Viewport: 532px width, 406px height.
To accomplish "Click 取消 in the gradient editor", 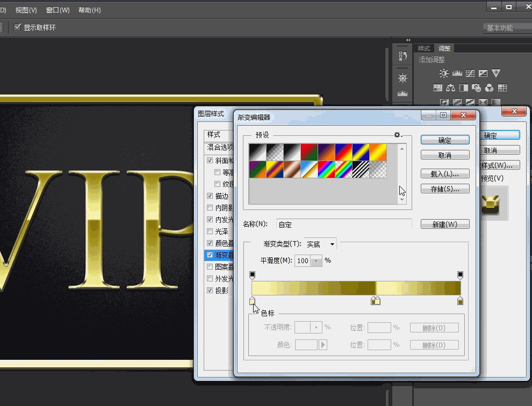I will (x=445, y=155).
